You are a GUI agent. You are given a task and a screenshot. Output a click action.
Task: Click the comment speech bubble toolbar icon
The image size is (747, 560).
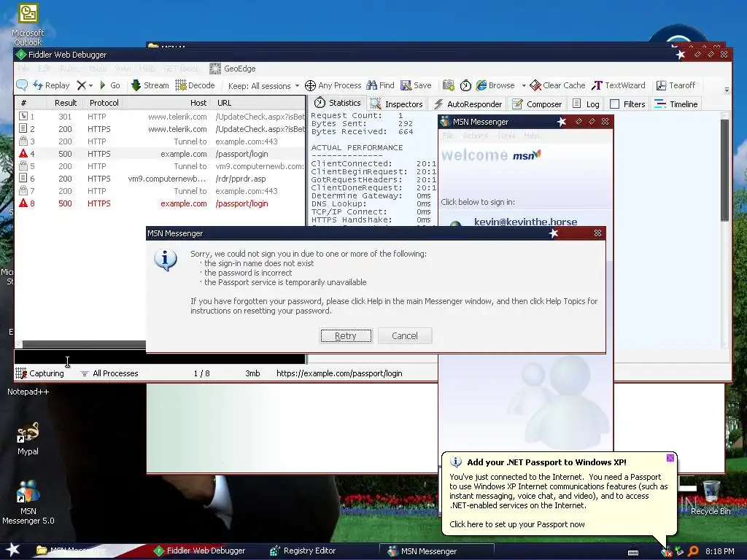(21, 85)
